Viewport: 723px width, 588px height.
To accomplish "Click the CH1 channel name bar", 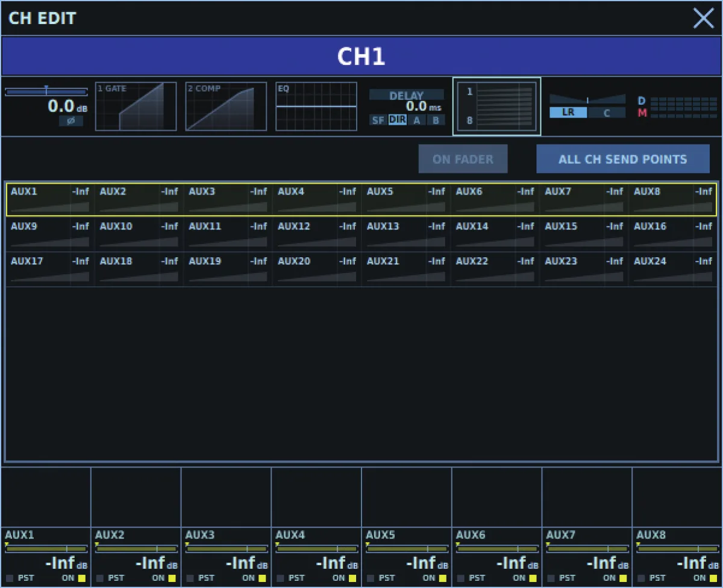I will coord(361,57).
